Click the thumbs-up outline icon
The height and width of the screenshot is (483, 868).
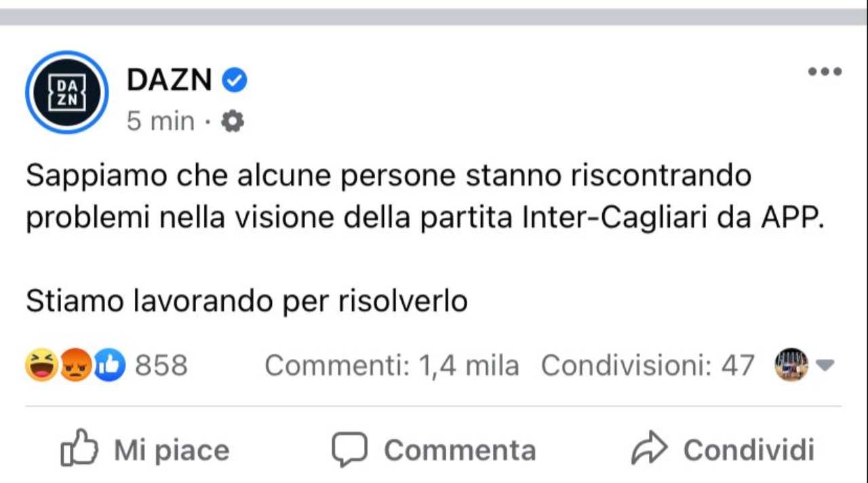coord(79,448)
